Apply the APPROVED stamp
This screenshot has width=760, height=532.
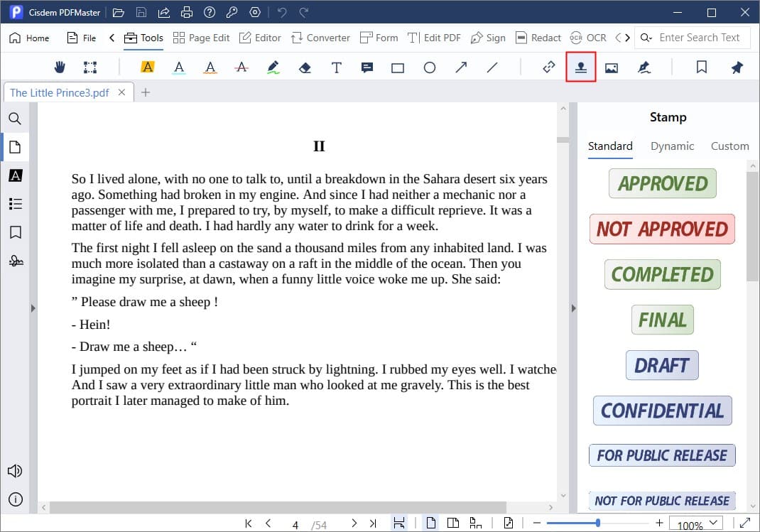coord(662,183)
